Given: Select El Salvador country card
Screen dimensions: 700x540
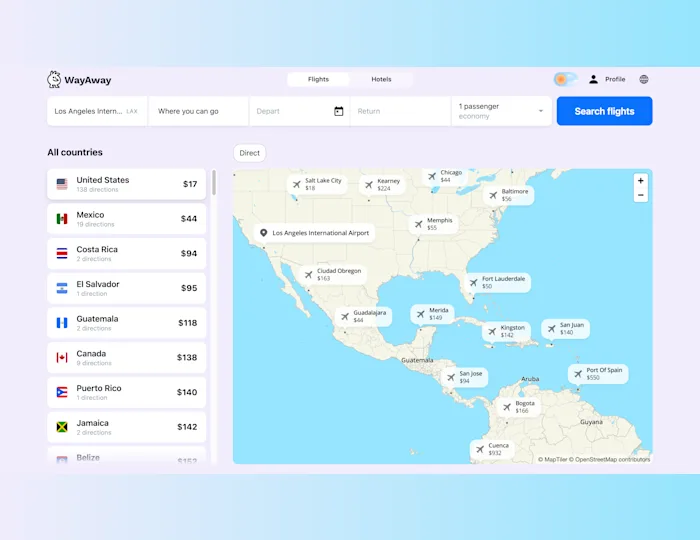Looking at the screenshot, I should click(x=126, y=288).
